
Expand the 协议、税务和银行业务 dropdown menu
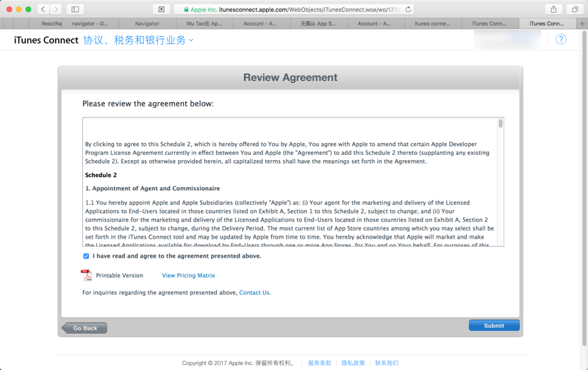[x=138, y=40]
